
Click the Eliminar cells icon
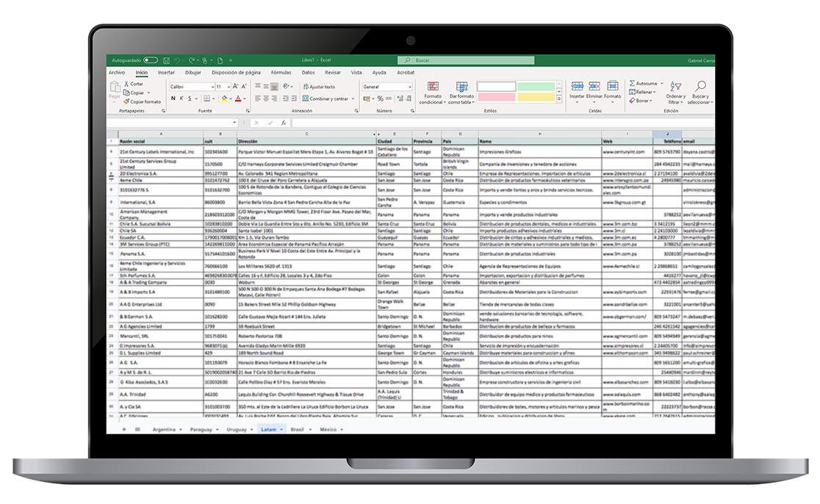coord(594,87)
